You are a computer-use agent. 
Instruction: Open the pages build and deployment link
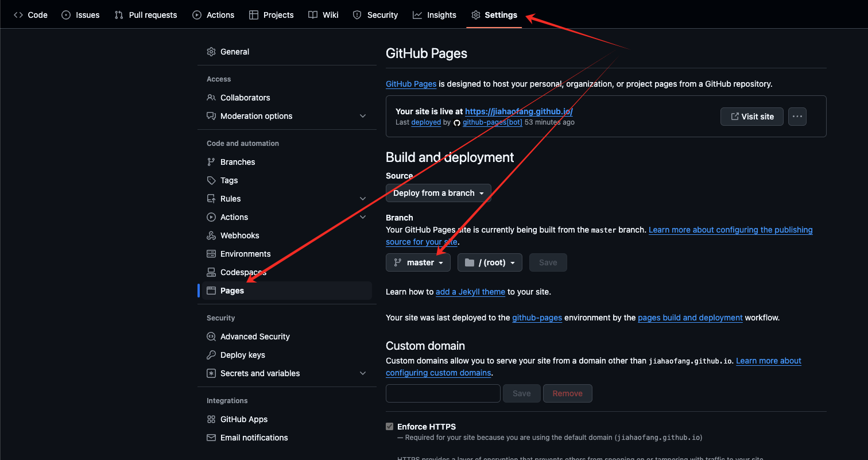pyautogui.click(x=691, y=318)
